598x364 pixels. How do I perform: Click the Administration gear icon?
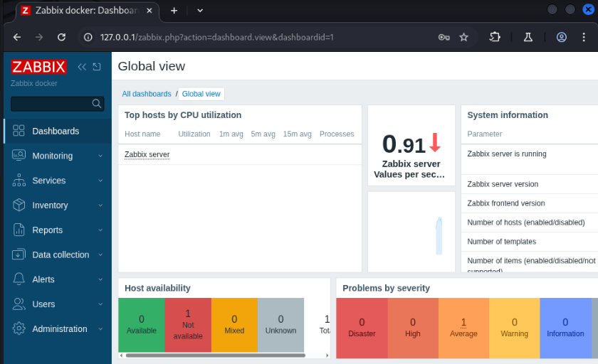click(x=19, y=328)
